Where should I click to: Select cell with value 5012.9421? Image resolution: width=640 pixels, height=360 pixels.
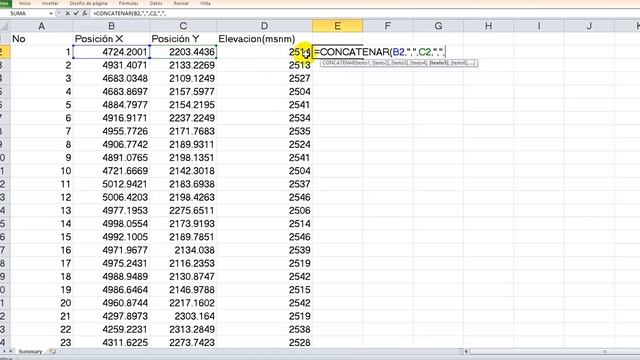[x=111, y=184]
